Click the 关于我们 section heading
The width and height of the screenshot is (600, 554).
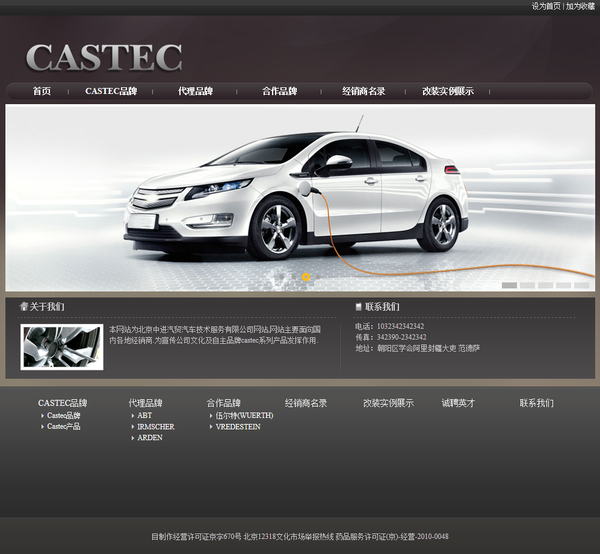pos(47,307)
